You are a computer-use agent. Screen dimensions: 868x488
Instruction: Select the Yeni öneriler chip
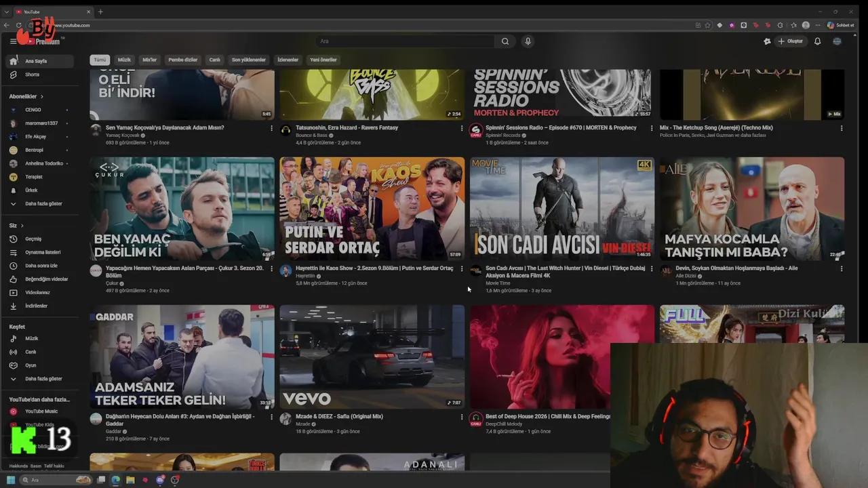tap(323, 60)
